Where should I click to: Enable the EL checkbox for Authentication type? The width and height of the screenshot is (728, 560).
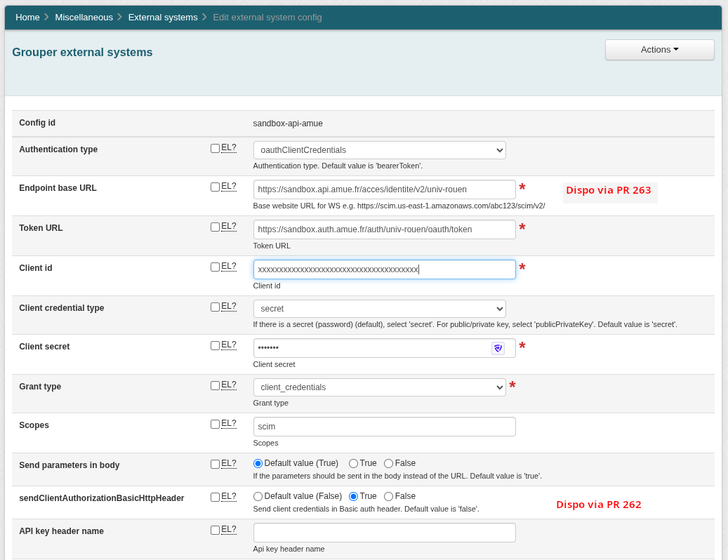point(215,149)
